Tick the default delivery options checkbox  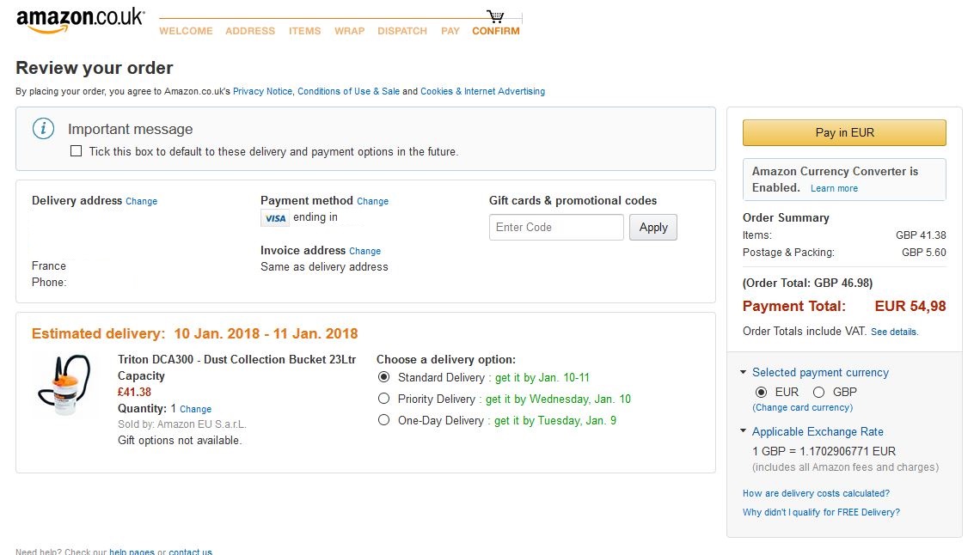(x=77, y=151)
